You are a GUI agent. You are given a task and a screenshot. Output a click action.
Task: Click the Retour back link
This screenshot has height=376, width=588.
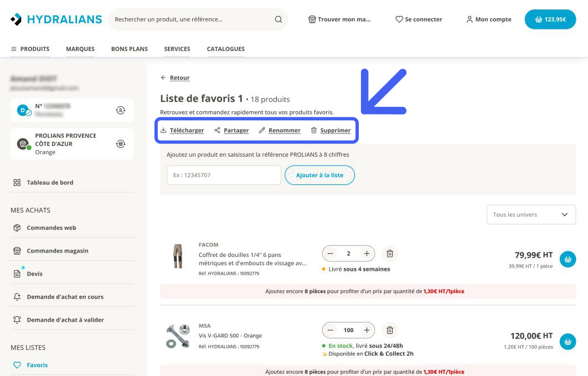pos(175,78)
